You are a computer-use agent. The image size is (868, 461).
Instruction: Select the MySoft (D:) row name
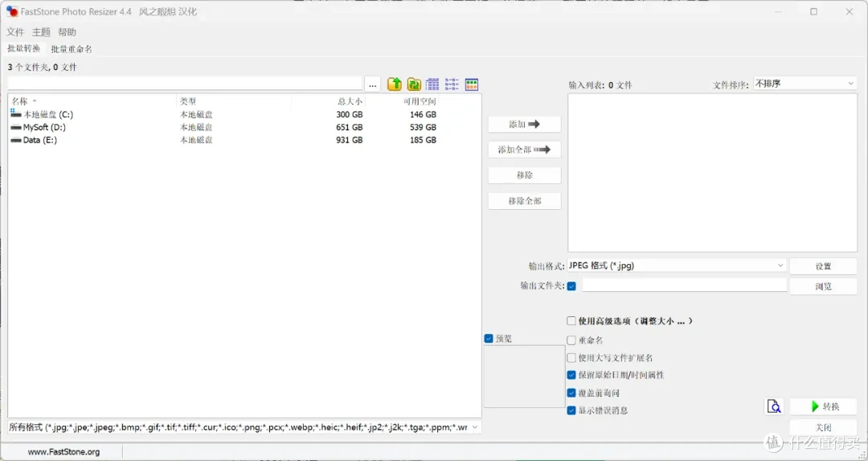[44, 127]
